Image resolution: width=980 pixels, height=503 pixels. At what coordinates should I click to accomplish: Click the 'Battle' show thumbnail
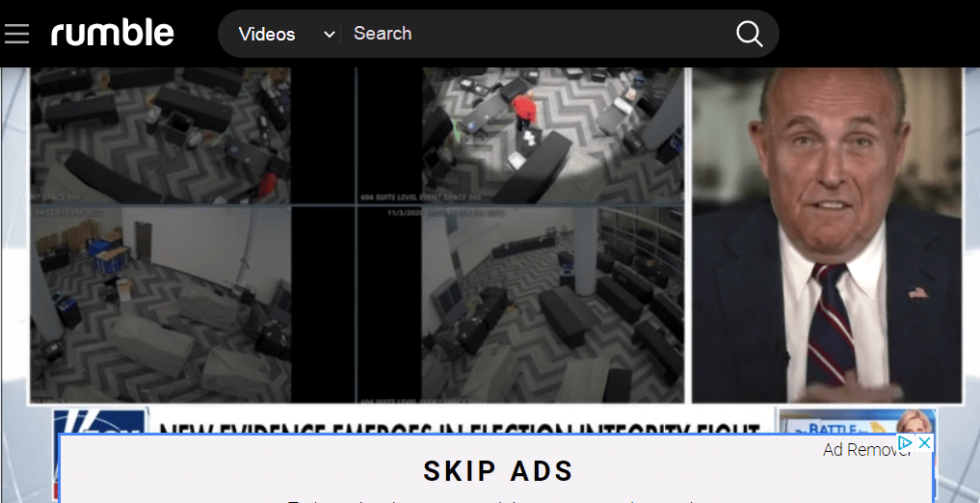(x=855, y=421)
